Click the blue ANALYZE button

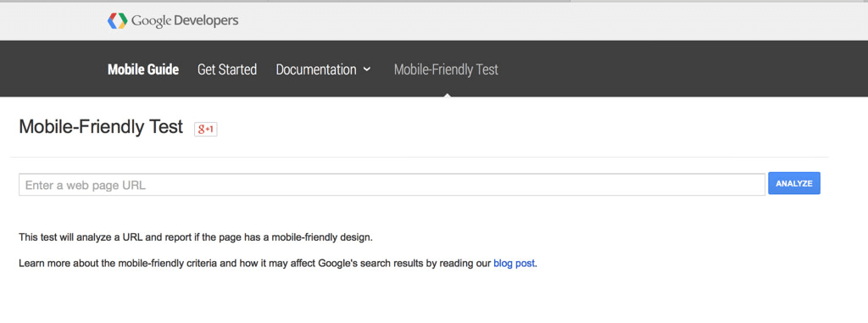point(793,183)
